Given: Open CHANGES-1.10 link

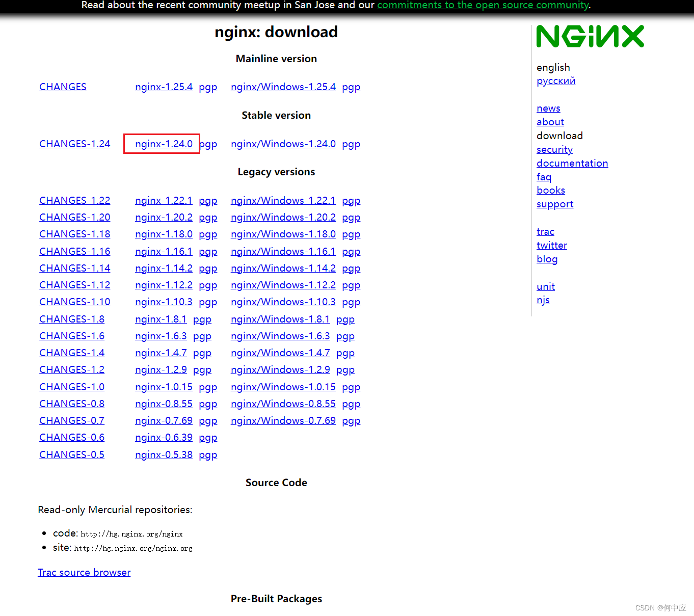Looking at the screenshot, I should click(x=75, y=302).
